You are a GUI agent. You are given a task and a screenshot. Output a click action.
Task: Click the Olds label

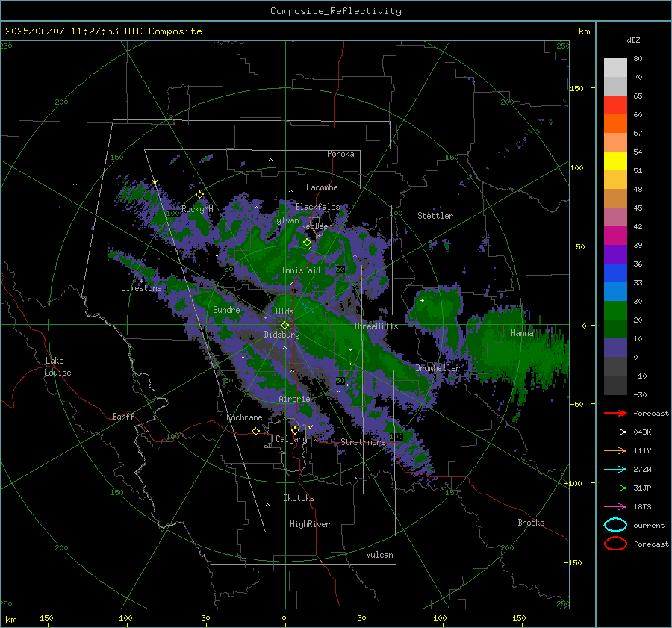coord(284,311)
